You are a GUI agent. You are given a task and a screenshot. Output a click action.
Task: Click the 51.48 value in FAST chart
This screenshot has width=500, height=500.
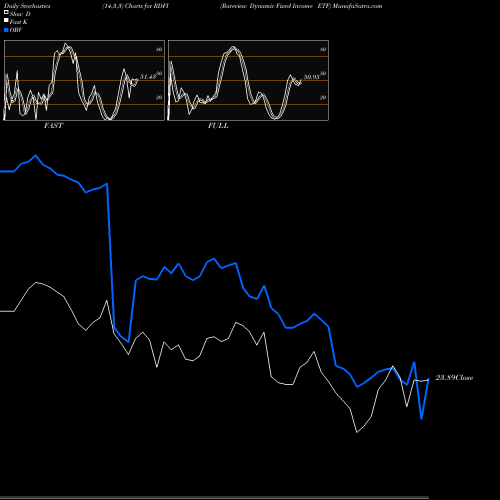tap(148, 77)
